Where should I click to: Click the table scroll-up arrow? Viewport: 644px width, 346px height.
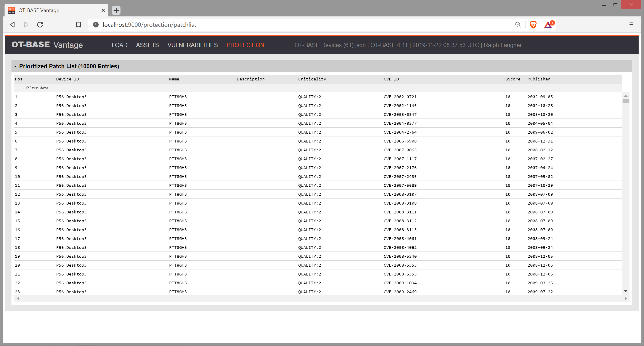tap(626, 96)
